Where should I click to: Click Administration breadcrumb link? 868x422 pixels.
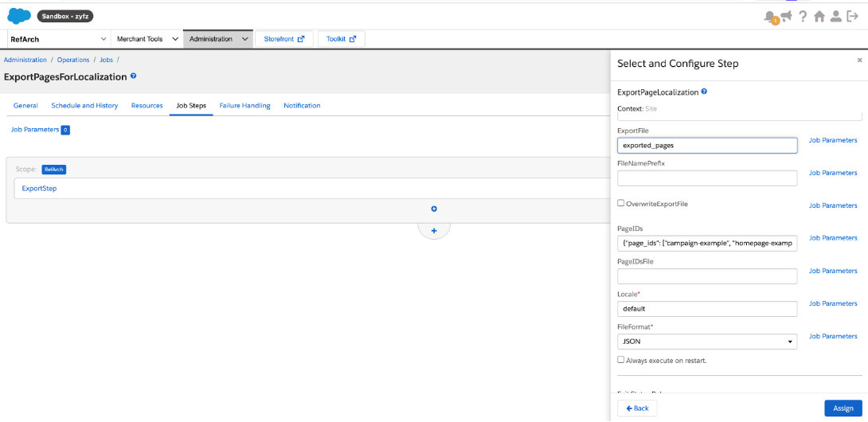pyautogui.click(x=25, y=59)
